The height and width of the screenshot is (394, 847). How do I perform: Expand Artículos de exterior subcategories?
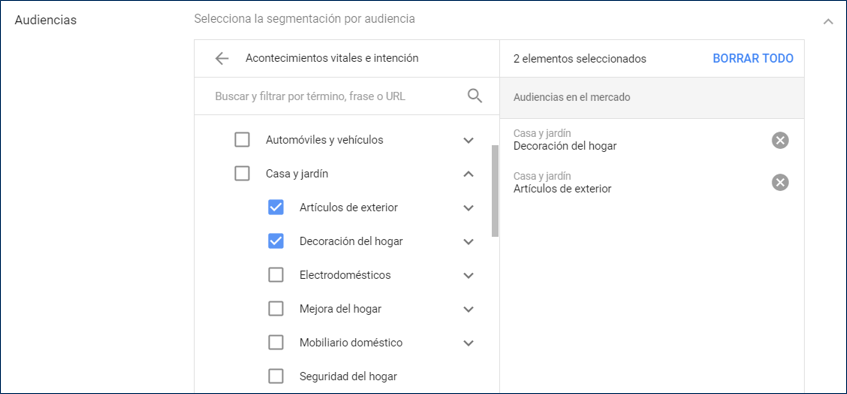point(468,208)
